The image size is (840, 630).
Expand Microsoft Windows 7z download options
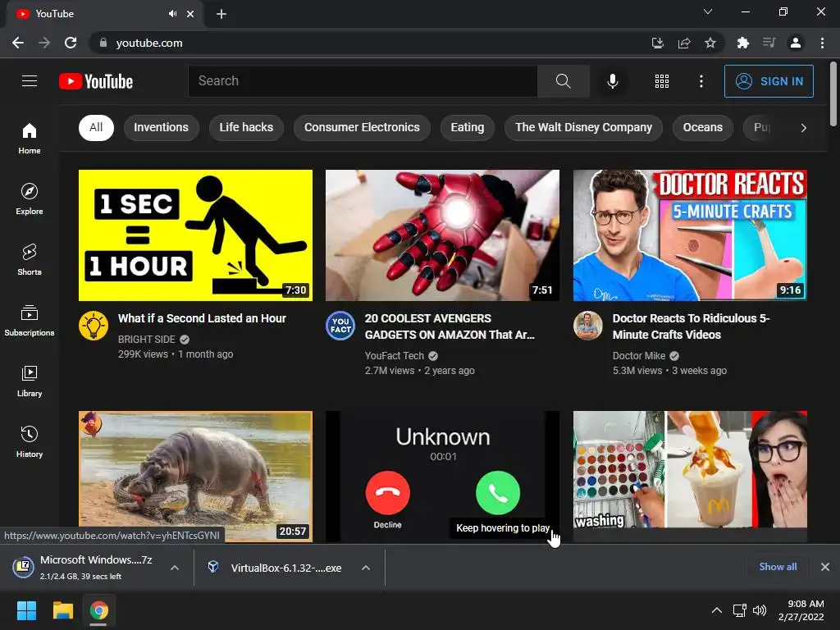(175, 568)
